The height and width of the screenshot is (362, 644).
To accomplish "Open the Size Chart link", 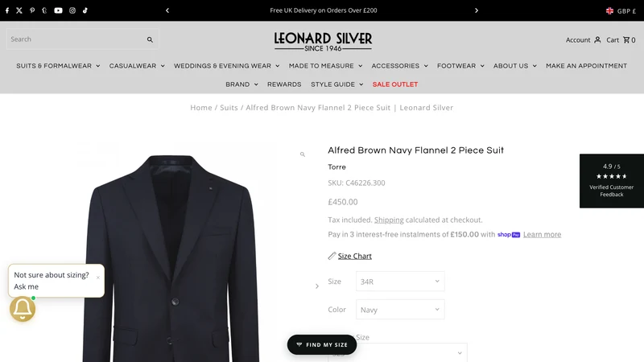I will [x=354, y=256].
